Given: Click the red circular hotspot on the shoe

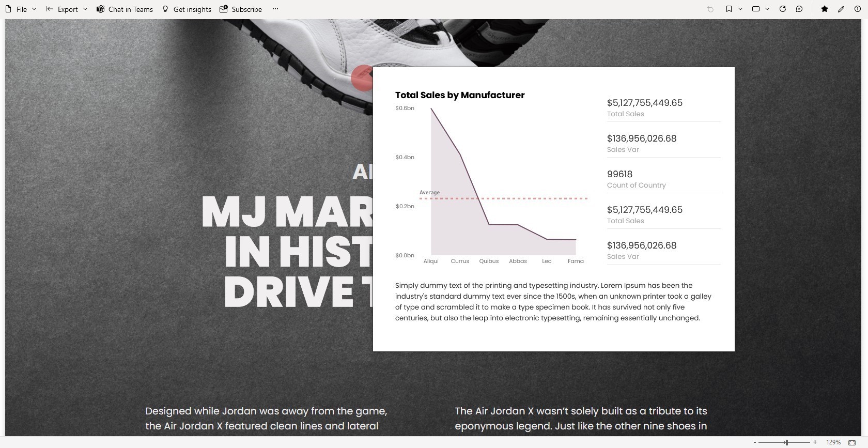Looking at the screenshot, I should tap(362, 78).
